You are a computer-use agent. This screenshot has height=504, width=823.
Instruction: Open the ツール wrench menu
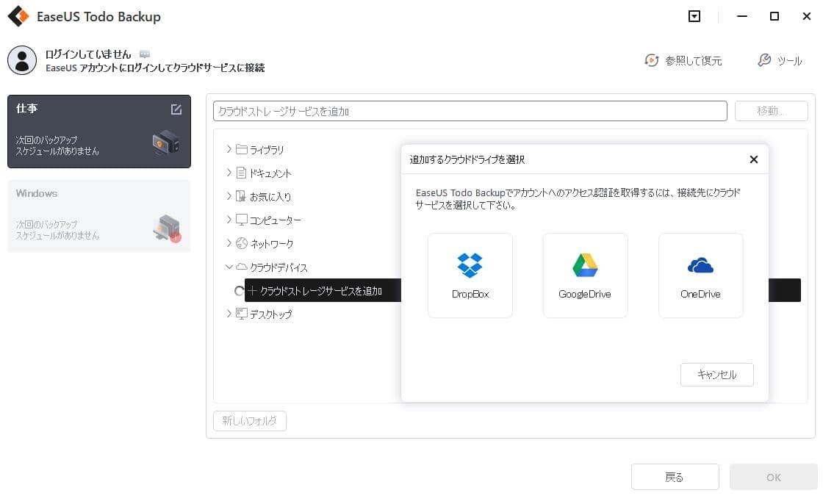click(x=781, y=62)
